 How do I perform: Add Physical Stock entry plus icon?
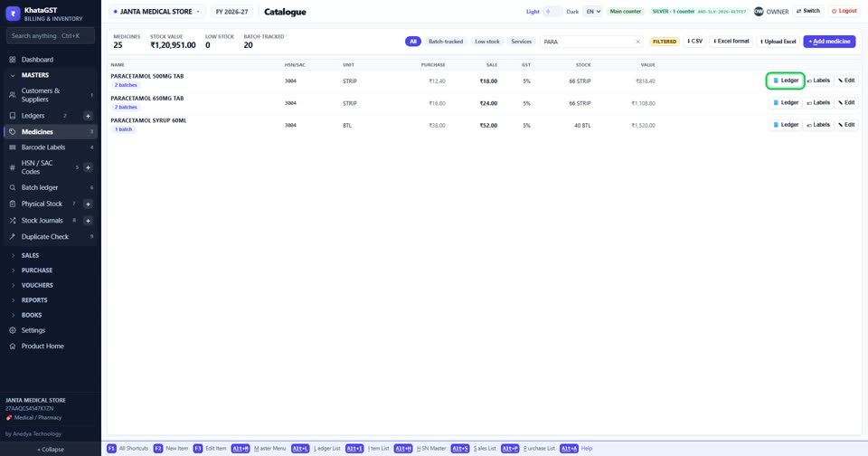point(88,204)
